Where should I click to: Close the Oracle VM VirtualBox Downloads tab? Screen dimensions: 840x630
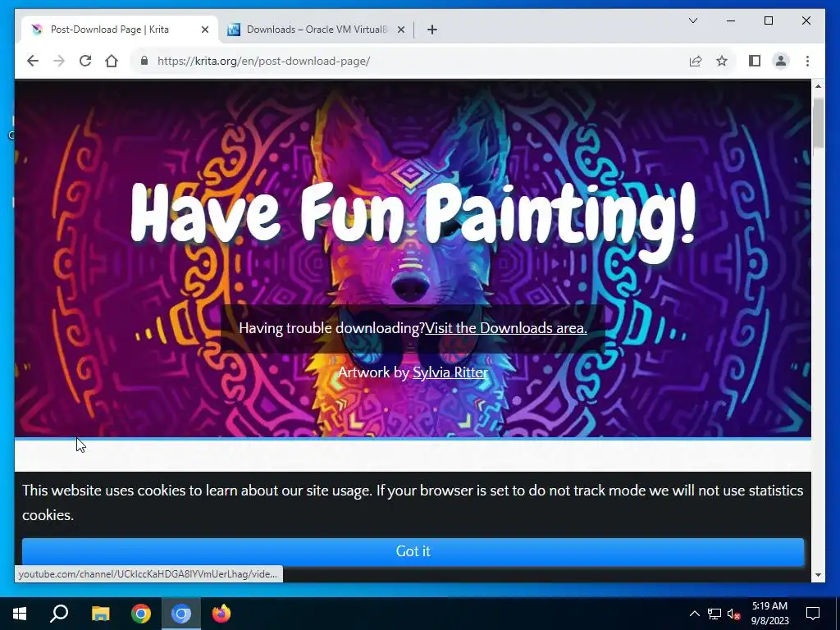(400, 30)
